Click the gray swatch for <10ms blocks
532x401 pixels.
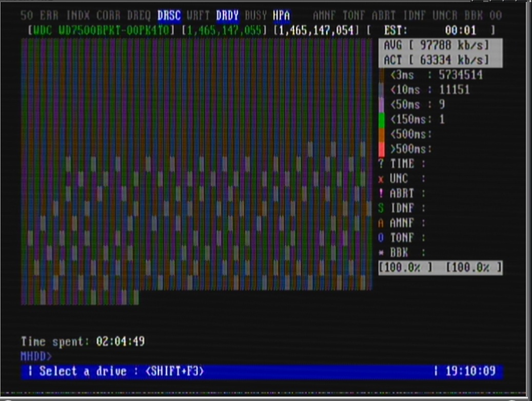tap(382, 90)
